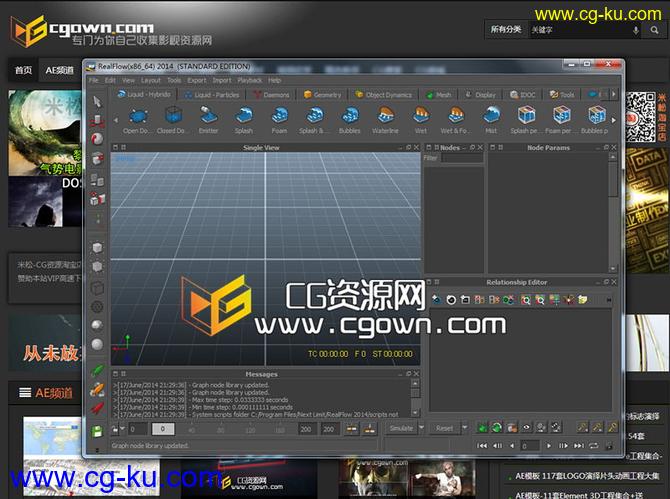Jump to the last frame
The width and height of the screenshot is (670, 499).
click(579, 446)
